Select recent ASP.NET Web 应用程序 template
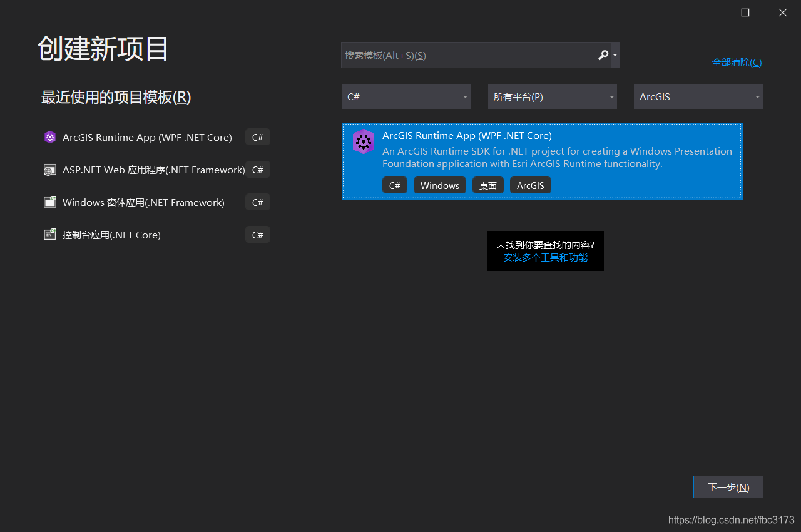The width and height of the screenshot is (801, 532). 154,170
